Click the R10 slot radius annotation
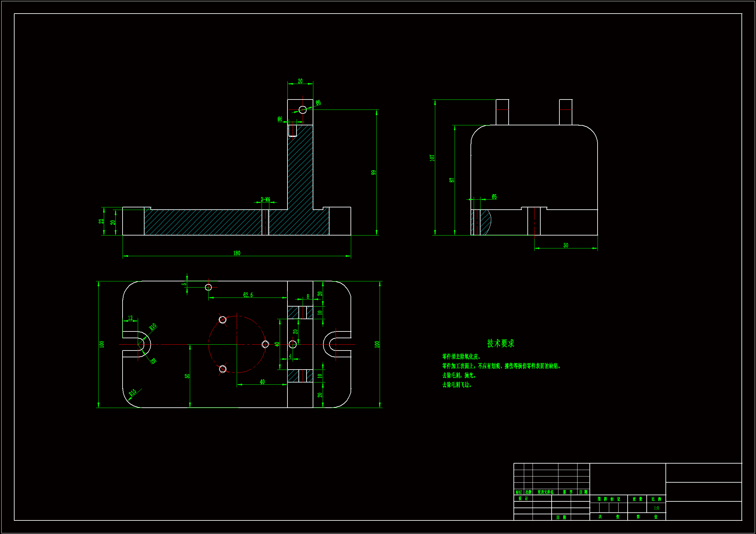The image size is (756, 534). pyautogui.click(x=153, y=327)
